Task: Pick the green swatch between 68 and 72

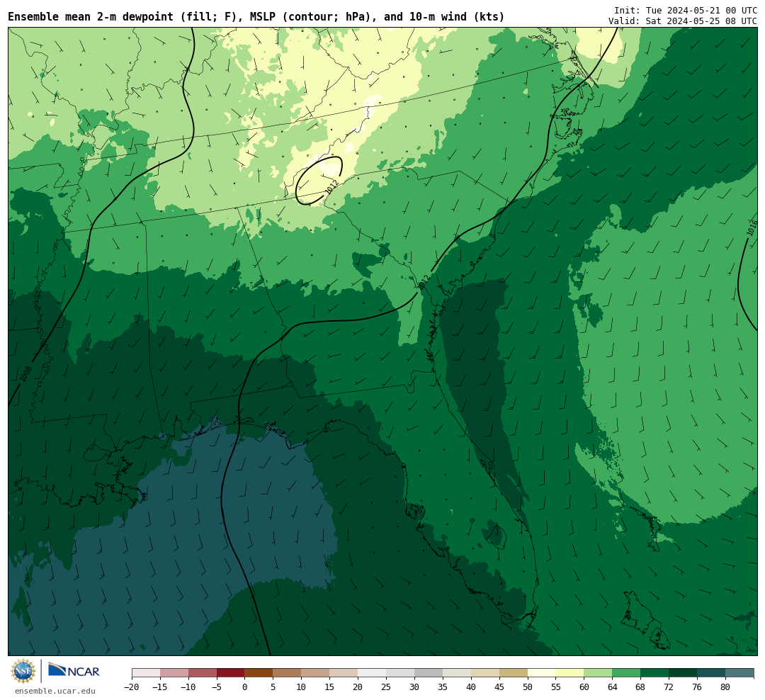Action: point(654,673)
